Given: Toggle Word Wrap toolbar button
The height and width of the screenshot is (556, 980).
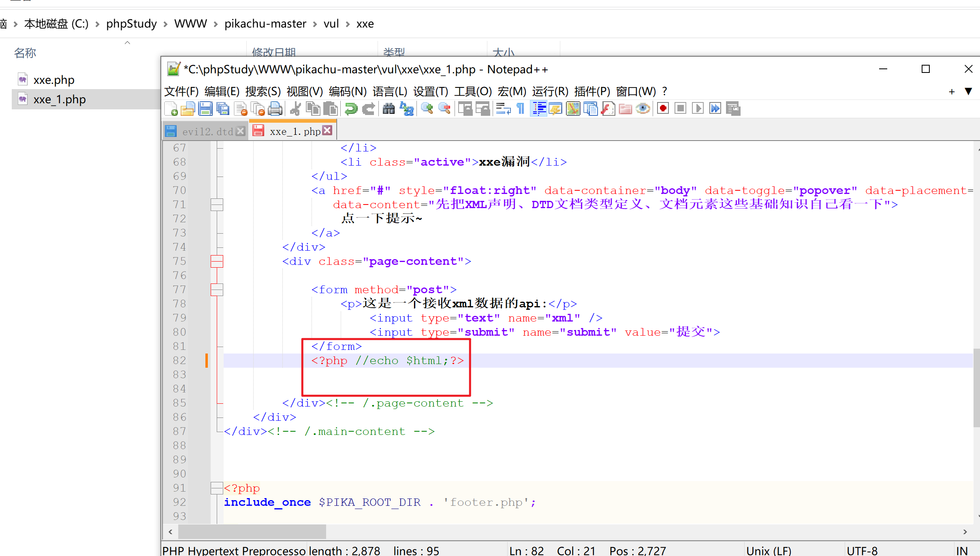Looking at the screenshot, I should click(x=503, y=109).
